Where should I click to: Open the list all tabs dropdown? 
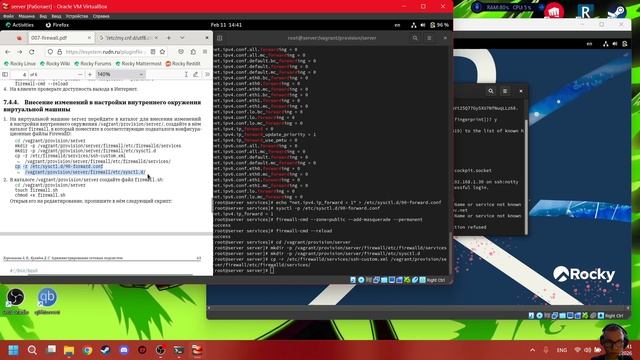[x=182, y=38]
